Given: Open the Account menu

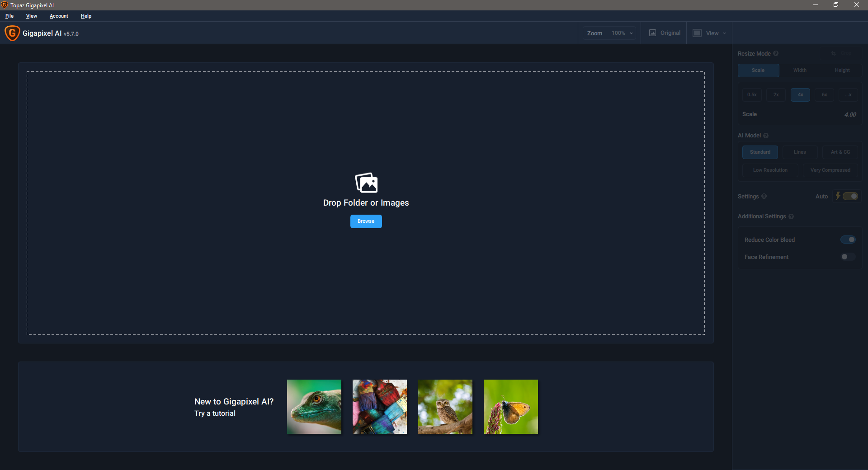Looking at the screenshot, I should 59,16.
